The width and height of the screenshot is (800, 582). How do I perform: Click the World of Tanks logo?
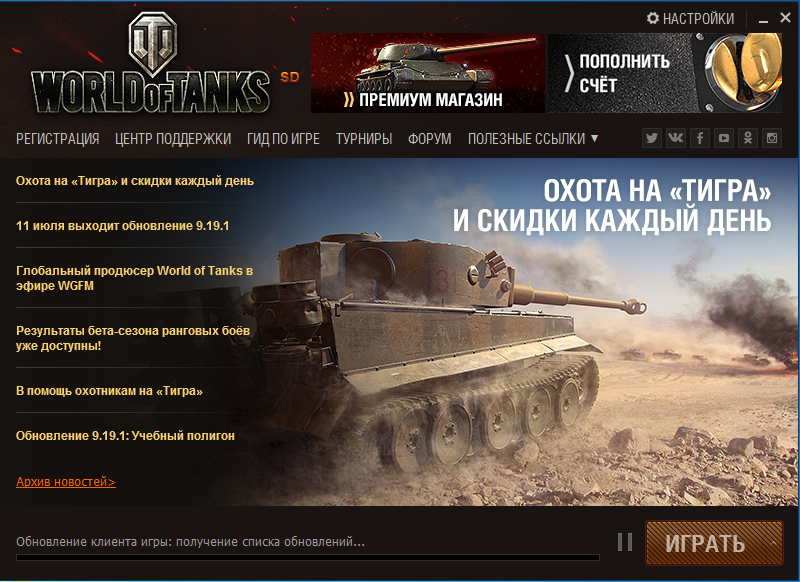point(152,64)
